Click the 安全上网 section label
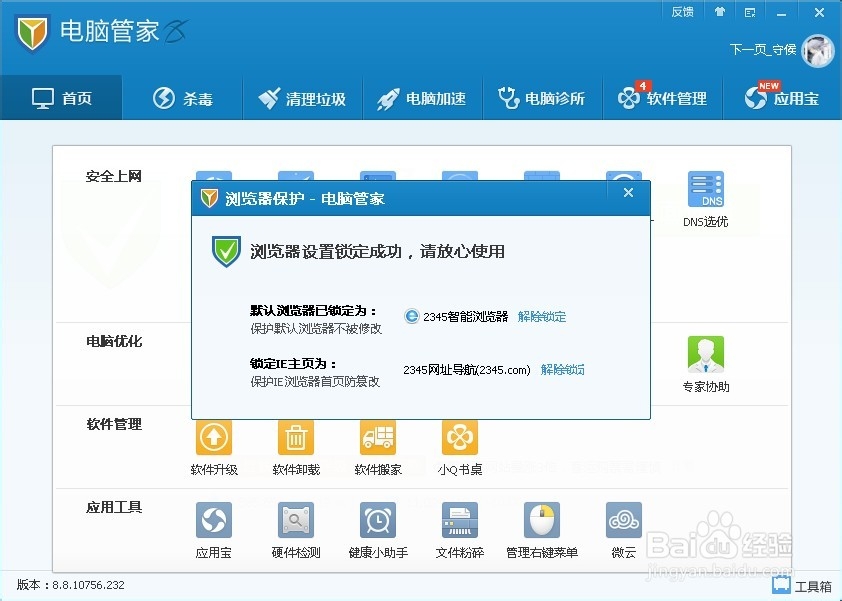Viewport: 842px width, 601px height. (x=113, y=176)
